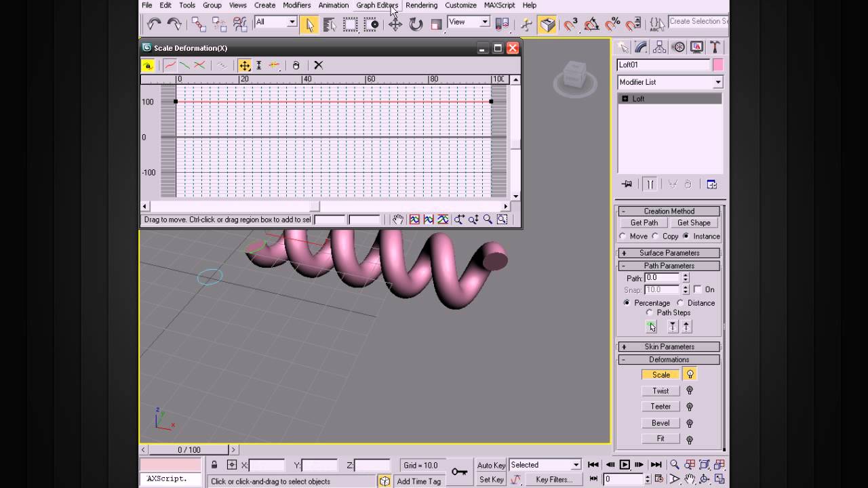Select the Distance radio option
The width and height of the screenshot is (868, 488).
680,303
